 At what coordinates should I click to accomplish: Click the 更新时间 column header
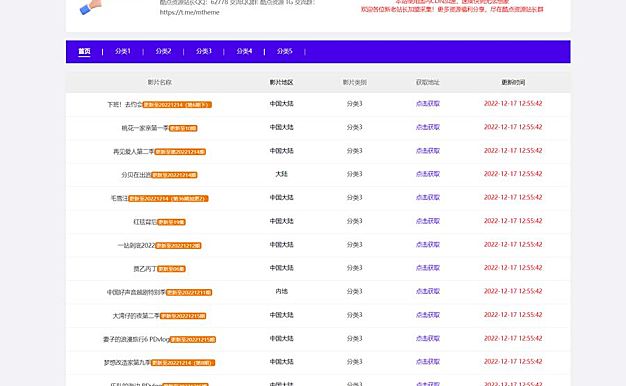point(513,82)
